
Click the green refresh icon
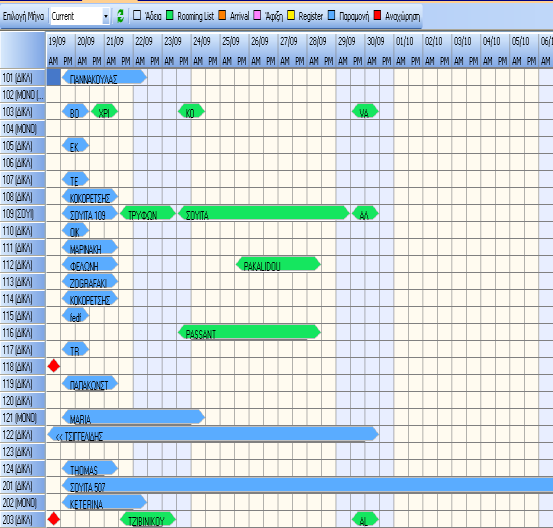pos(120,16)
